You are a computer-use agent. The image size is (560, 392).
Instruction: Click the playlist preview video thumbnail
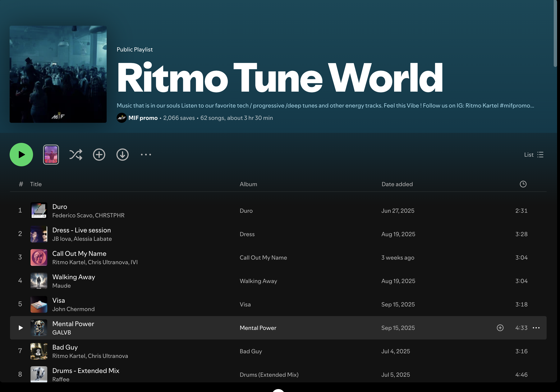pos(51,155)
